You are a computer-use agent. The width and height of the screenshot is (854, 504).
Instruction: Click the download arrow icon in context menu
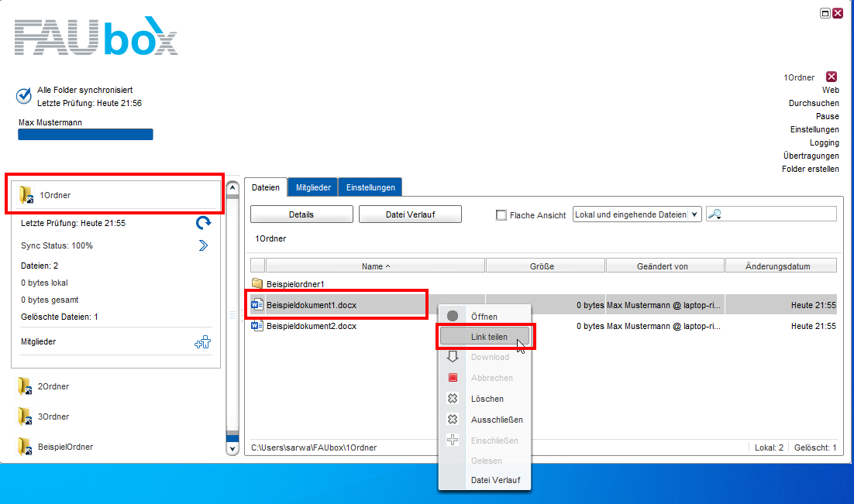coord(453,356)
